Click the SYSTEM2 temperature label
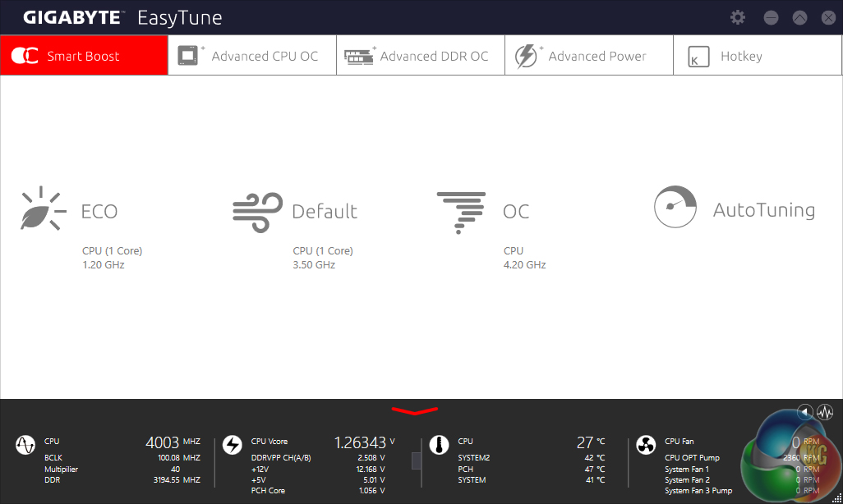The image size is (843, 504). pyautogui.click(x=473, y=458)
